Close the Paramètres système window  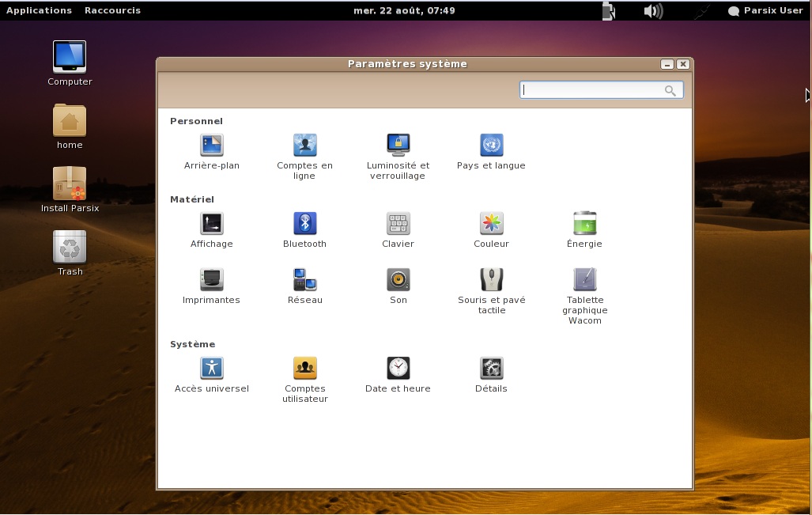[683, 64]
